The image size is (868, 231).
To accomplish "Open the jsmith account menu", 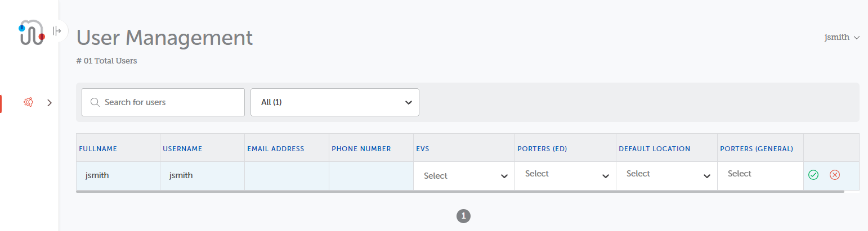I will point(842,38).
